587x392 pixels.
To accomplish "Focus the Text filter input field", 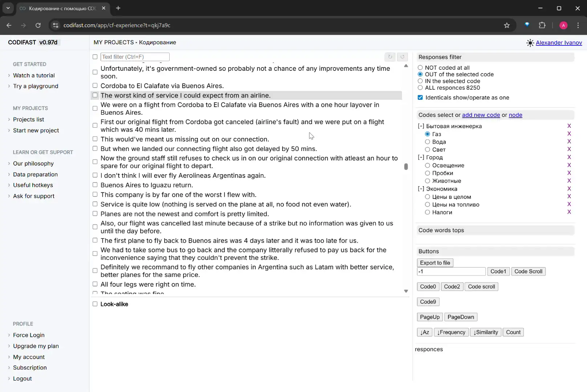I will pyautogui.click(x=135, y=57).
